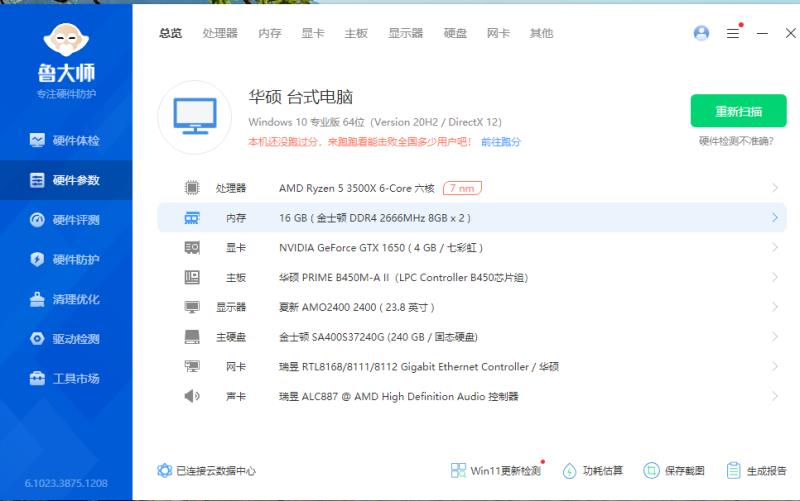The image size is (800, 501).
Task: Open 硬件体检 in the sidebar
Action: [65, 140]
